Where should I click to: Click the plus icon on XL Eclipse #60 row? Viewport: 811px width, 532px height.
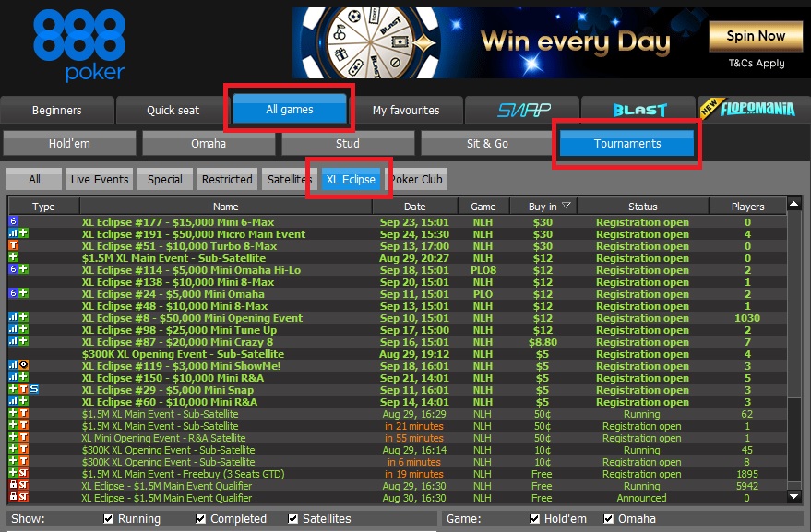[23, 401]
